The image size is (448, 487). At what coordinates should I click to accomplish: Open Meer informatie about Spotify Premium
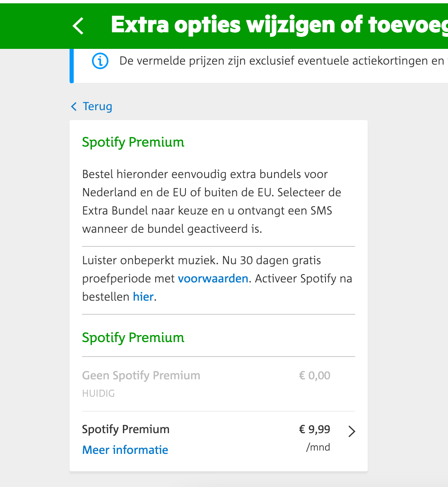tap(125, 450)
